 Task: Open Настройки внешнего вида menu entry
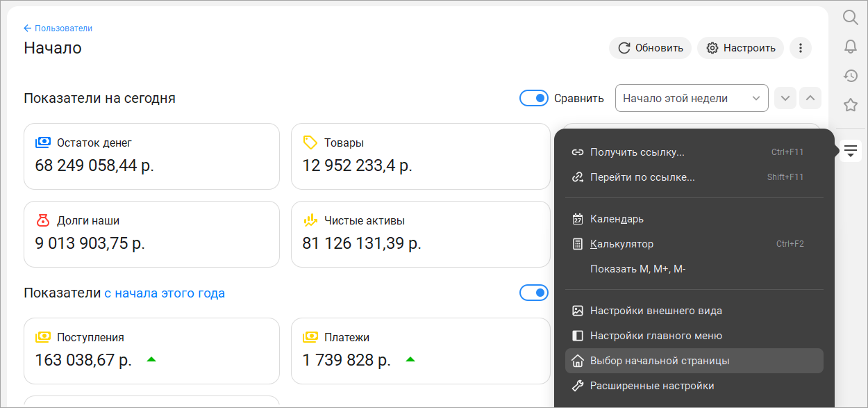[656, 311]
